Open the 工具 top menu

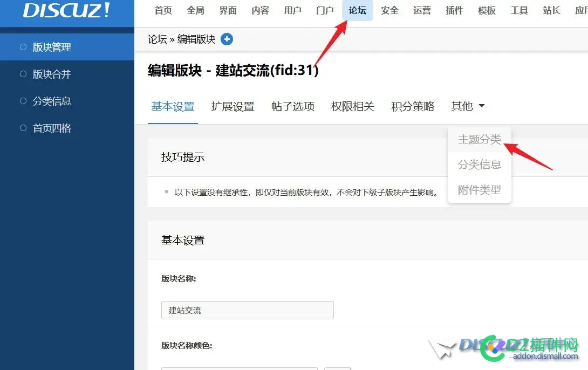point(519,10)
